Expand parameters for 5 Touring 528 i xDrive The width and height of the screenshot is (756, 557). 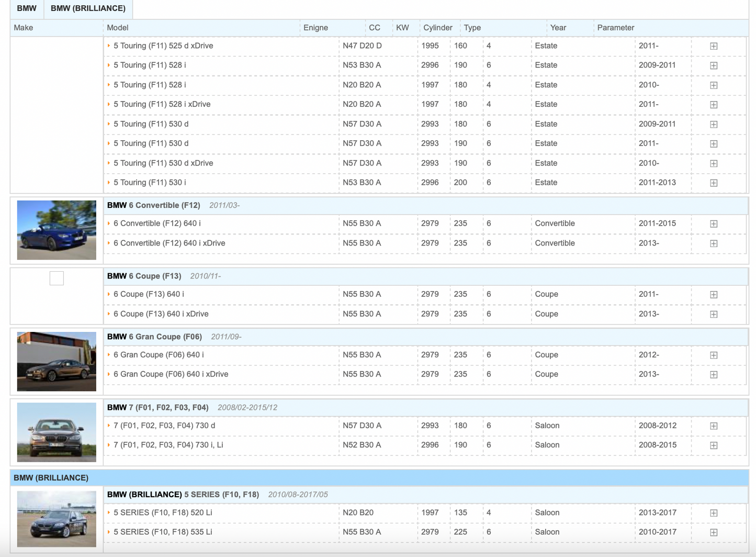[714, 105]
